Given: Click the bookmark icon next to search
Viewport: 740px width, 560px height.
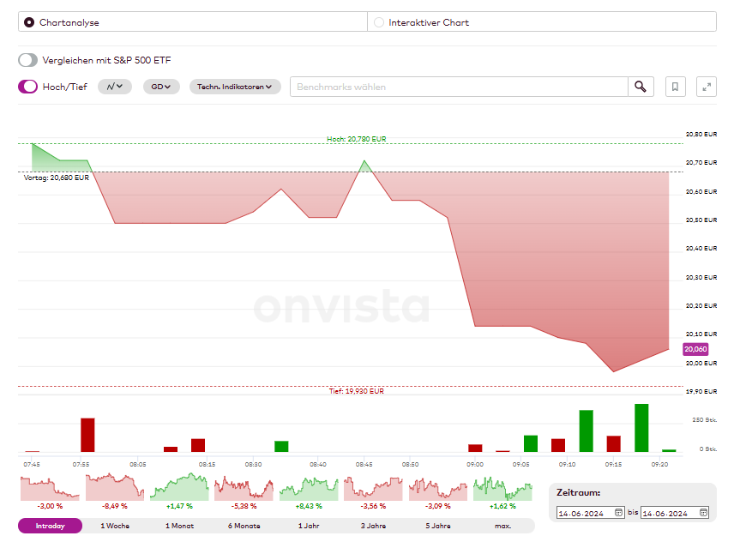Looking at the screenshot, I should click(x=675, y=86).
